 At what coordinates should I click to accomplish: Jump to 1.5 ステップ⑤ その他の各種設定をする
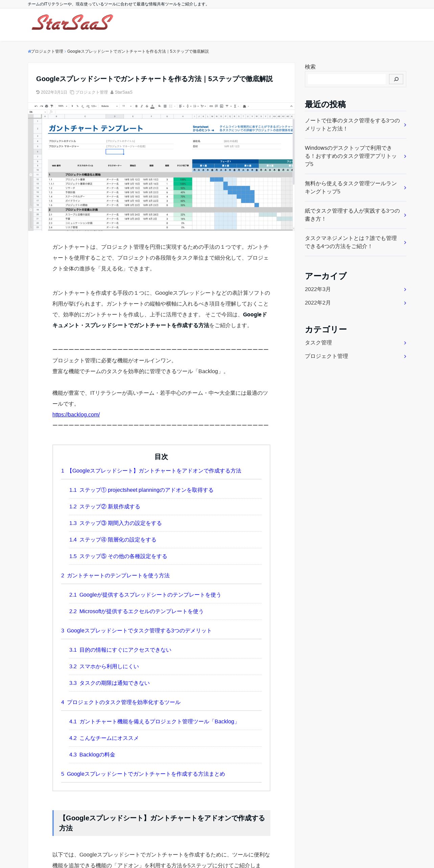coord(118,556)
